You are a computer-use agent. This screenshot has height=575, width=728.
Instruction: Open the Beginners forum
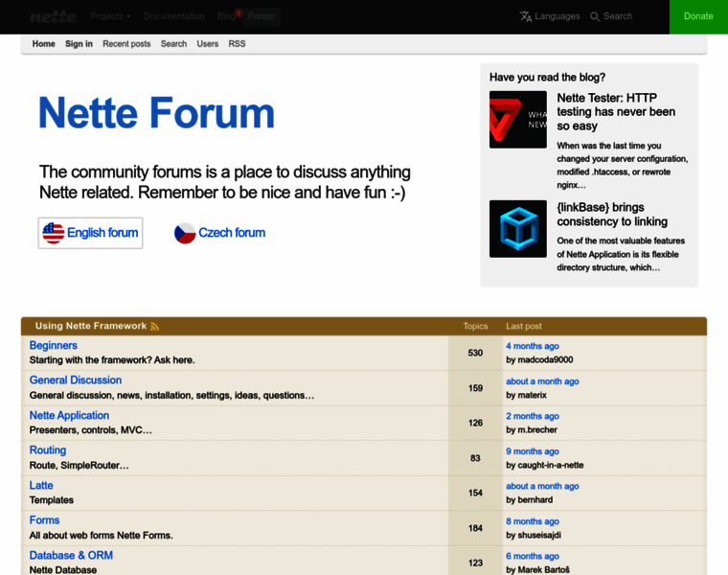[x=54, y=346]
